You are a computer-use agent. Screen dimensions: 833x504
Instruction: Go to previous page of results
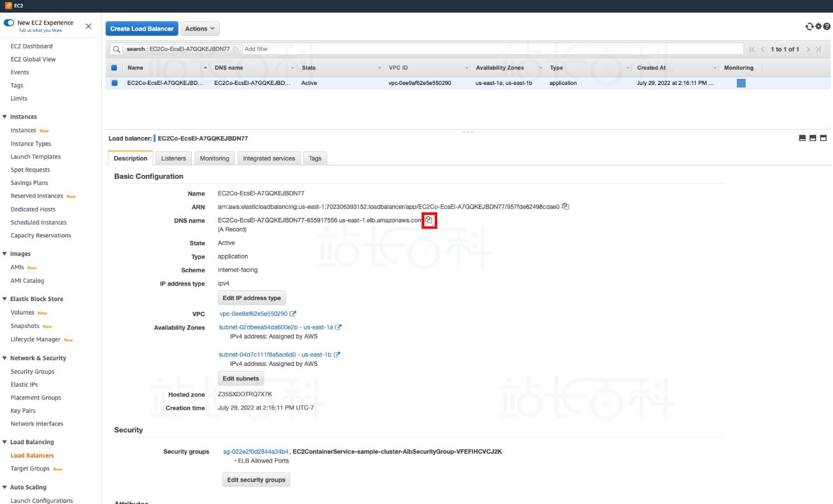point(763,49)
